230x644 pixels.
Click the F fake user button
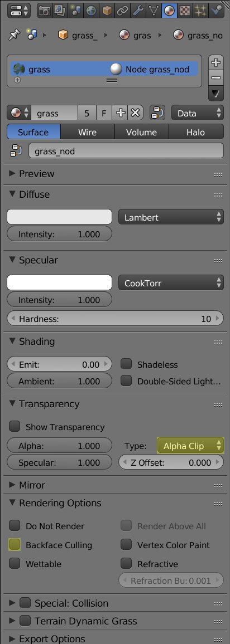click(104, 113)
